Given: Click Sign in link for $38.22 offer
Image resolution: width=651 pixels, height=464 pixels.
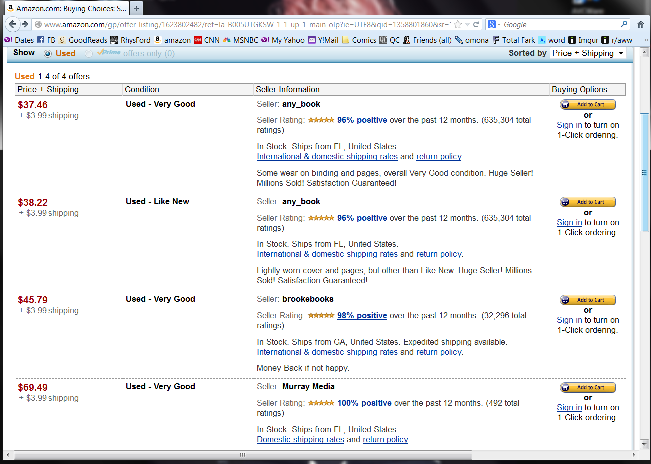Looking at the screenshot, I should coord(569,222).
